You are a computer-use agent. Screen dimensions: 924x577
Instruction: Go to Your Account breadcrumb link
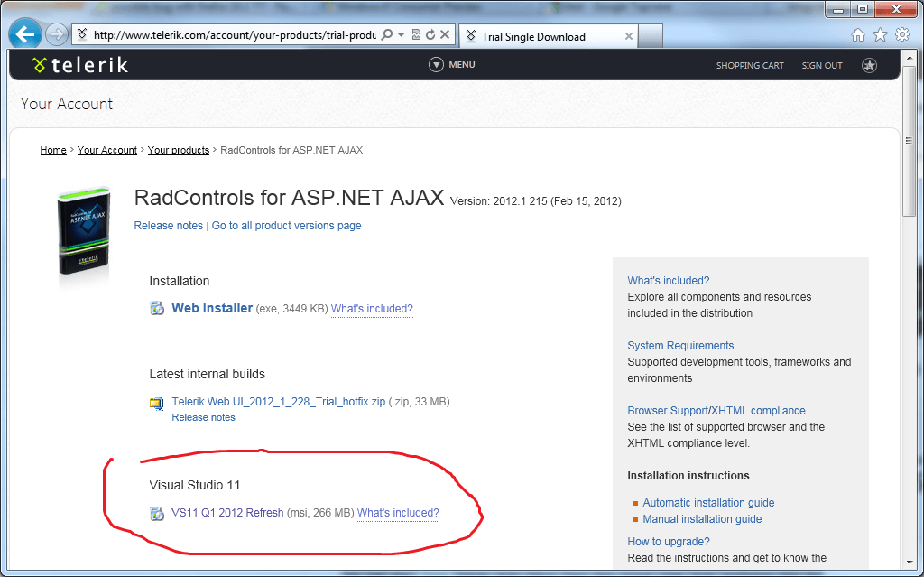[x=107, y=150]
